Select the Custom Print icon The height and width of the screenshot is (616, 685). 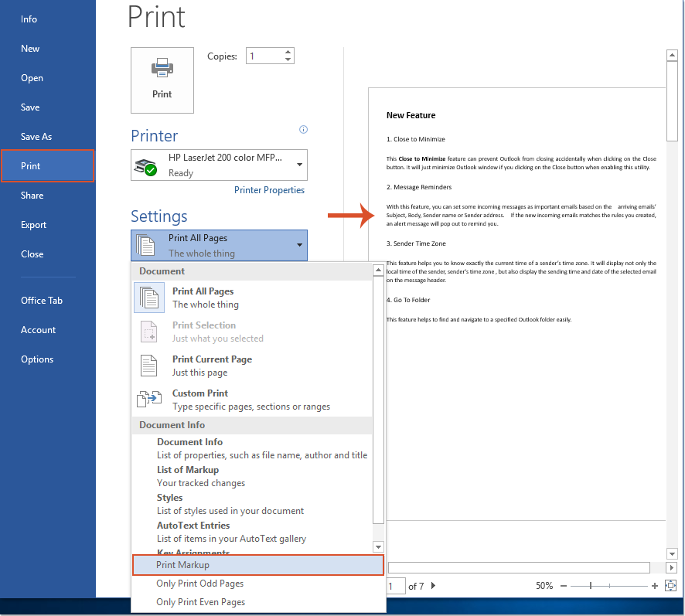[148, 399]
